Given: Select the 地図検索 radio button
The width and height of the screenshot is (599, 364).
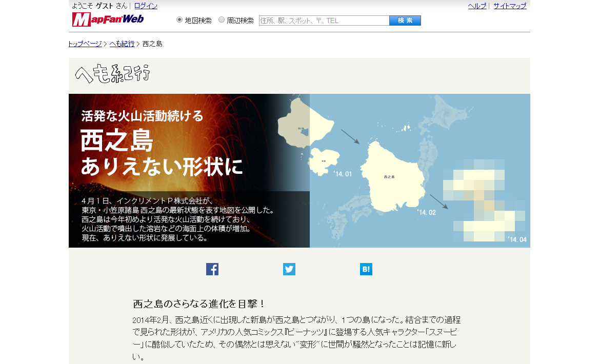Looking at the screenshot, I should [x=179, y=20].
